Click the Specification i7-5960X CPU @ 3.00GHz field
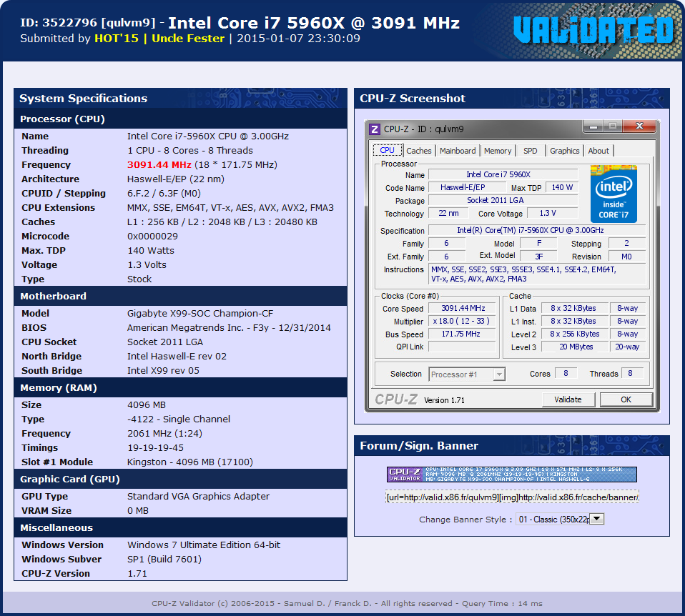 [x=536, y=230]
